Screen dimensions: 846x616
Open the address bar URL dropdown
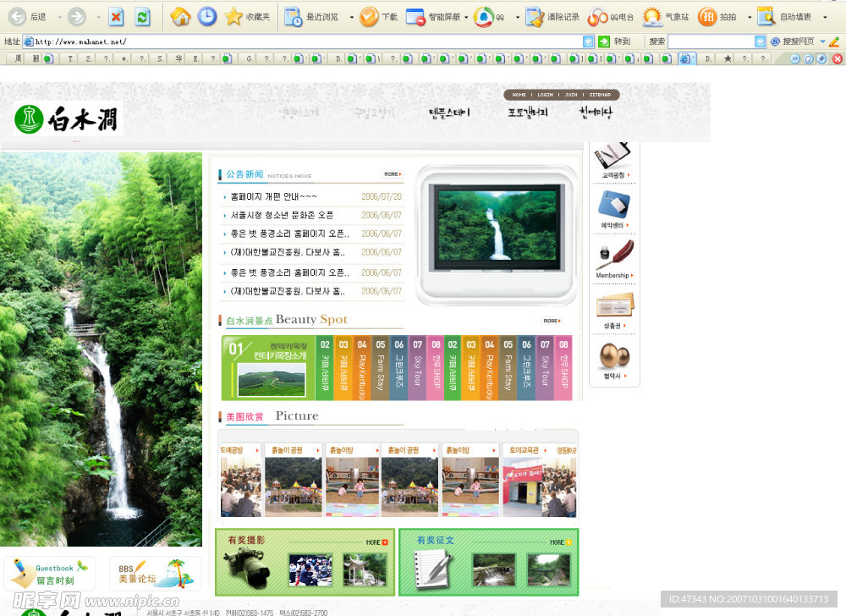[x=588, y=41]
